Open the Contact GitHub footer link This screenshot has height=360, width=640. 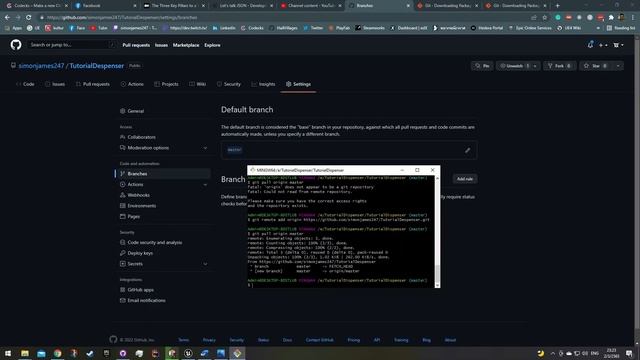click(x=320, y=340)
